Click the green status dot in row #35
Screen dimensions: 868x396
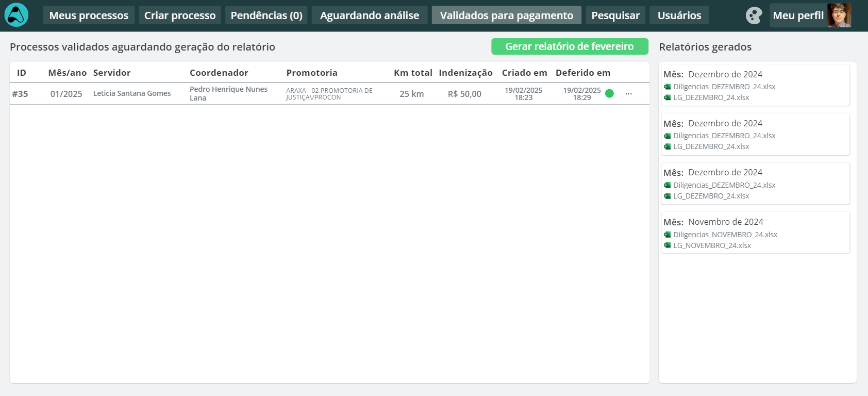pos(609,93)
